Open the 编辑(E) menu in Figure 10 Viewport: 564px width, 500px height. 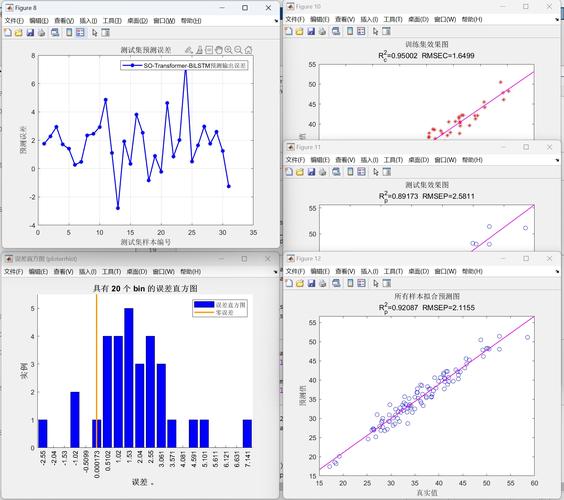click(320, 19)
